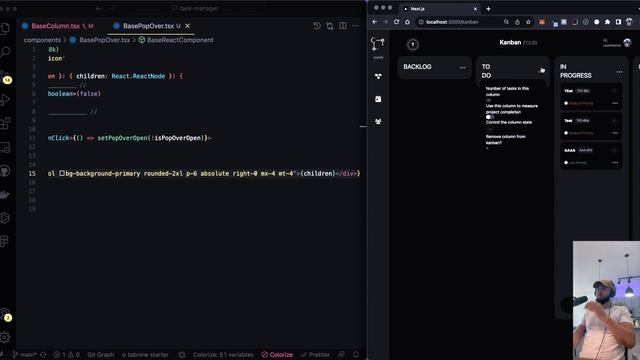
Task: Open a new browser tab
Action: [x=488, y=9]
